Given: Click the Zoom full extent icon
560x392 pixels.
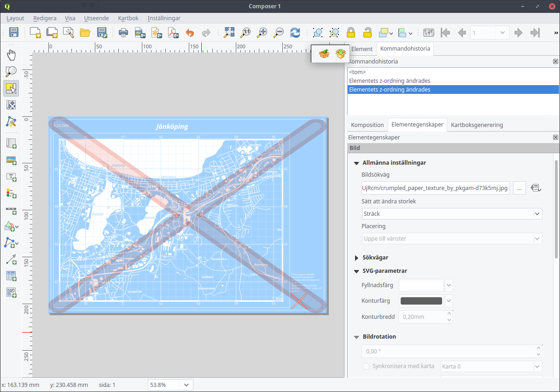Looking at the screenshot, I should [x=229, y=33].
